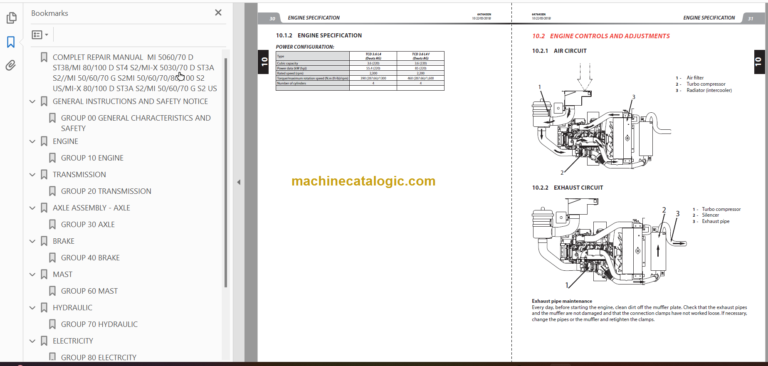Open GROUP 00 GENERAL CHARACTERISTICS AND SAFETY

(136, 123)
